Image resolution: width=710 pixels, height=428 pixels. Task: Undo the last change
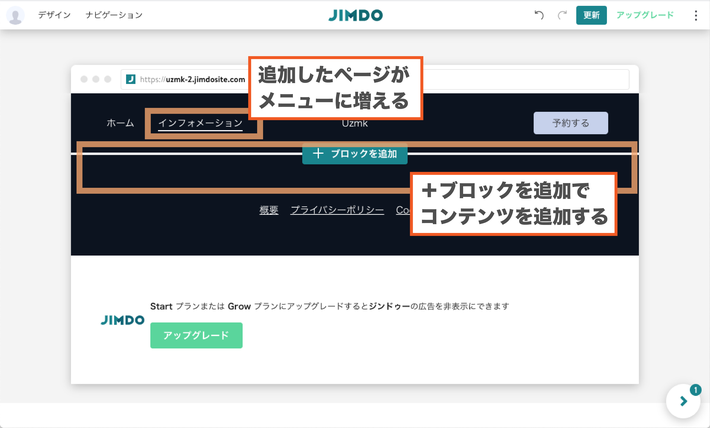(539, 15)
